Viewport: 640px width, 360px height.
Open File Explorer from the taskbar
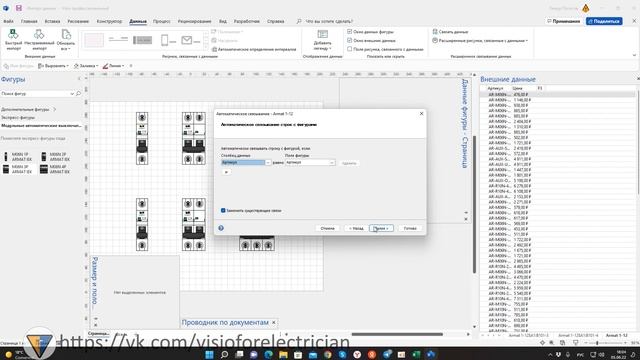pyautogui.click(x=283, y=354)
